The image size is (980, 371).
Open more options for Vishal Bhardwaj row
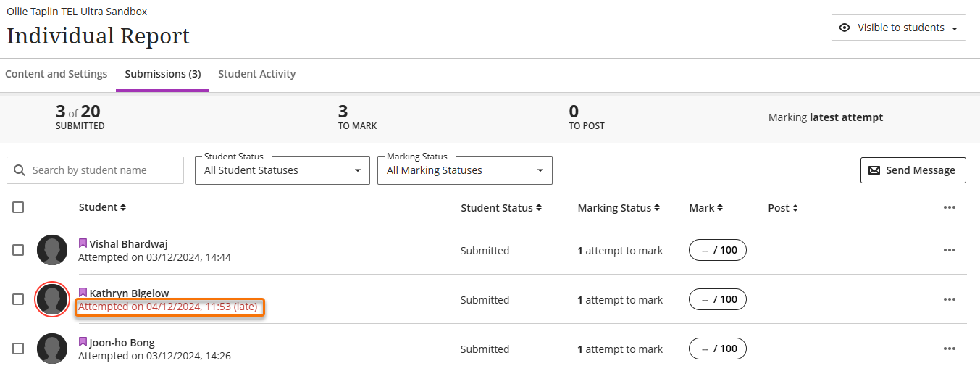949,250
